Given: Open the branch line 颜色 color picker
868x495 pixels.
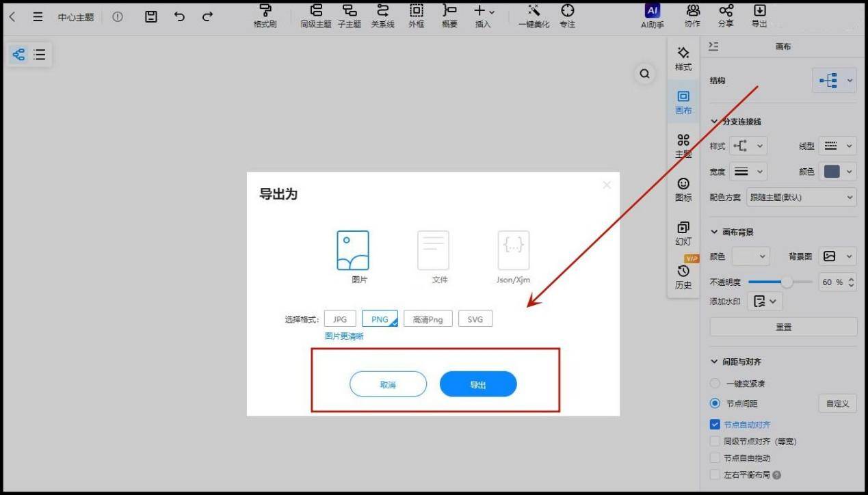Looking at the screenshot, I should [838, 172].
